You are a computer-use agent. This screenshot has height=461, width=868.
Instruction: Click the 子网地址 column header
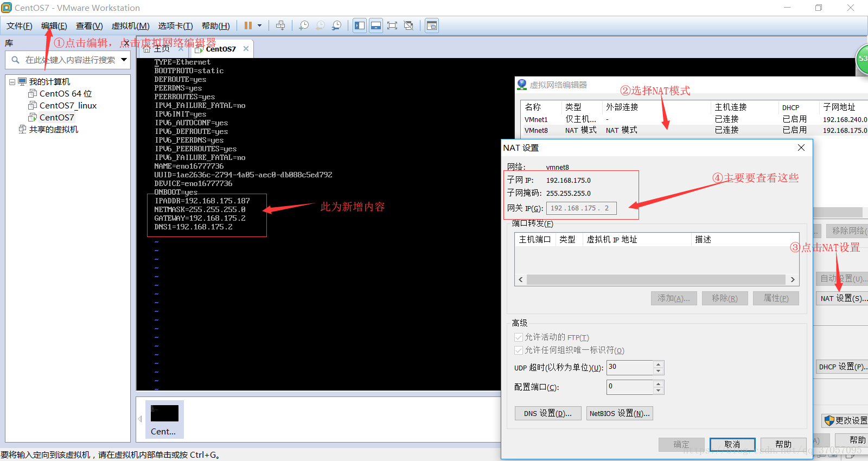[x=839, y=107]
